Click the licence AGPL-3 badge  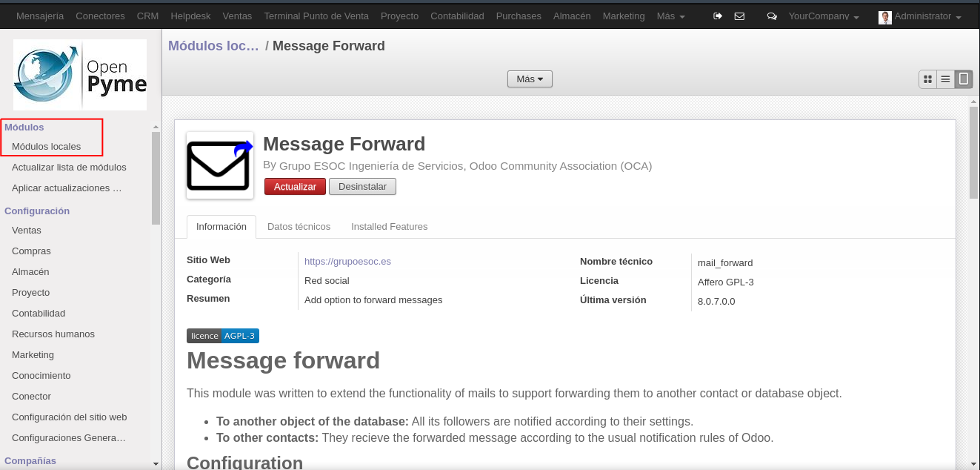click(x=223, y=336)
